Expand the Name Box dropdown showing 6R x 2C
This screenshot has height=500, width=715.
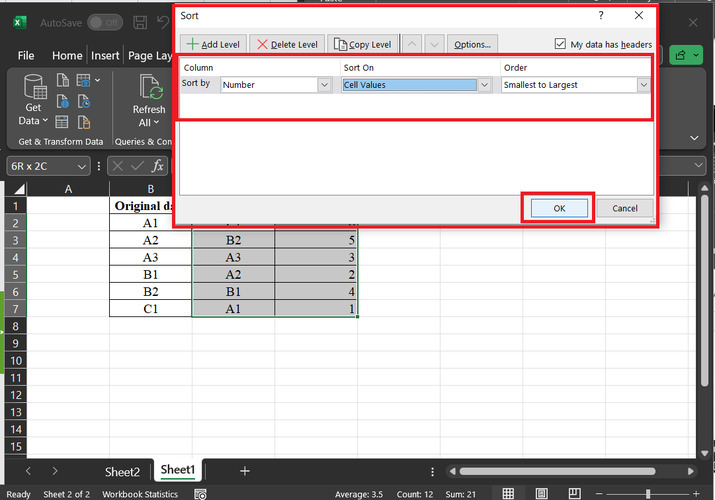pyautogui.click(x=82, y=167)
